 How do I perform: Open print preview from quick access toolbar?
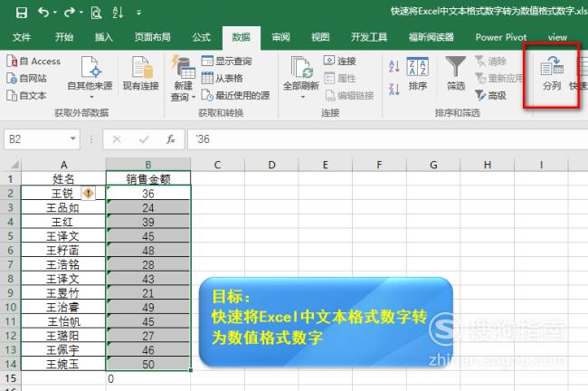(x=96, y=13)
